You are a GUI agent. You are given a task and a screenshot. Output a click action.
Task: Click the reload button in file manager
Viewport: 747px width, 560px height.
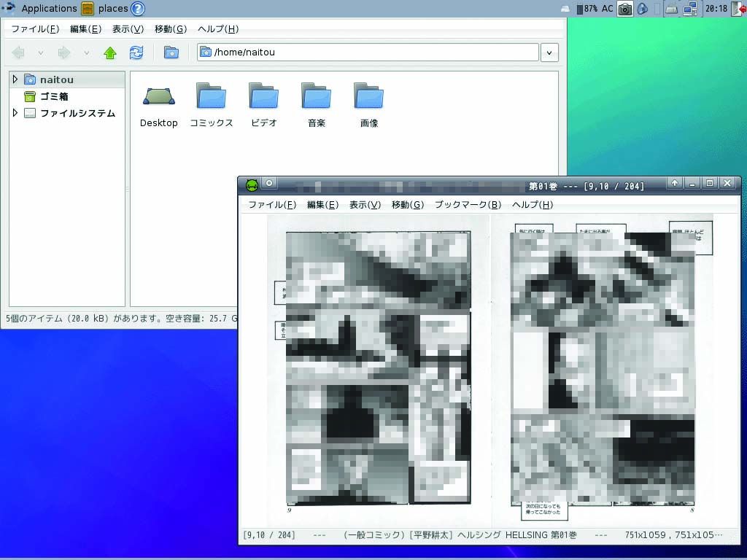(x=136, y=52)
